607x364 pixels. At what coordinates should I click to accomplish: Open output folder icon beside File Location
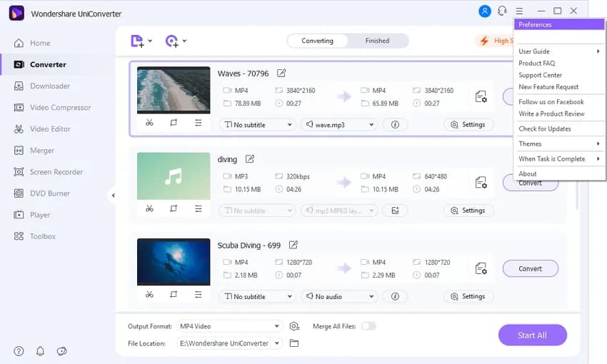click(294, 343)
